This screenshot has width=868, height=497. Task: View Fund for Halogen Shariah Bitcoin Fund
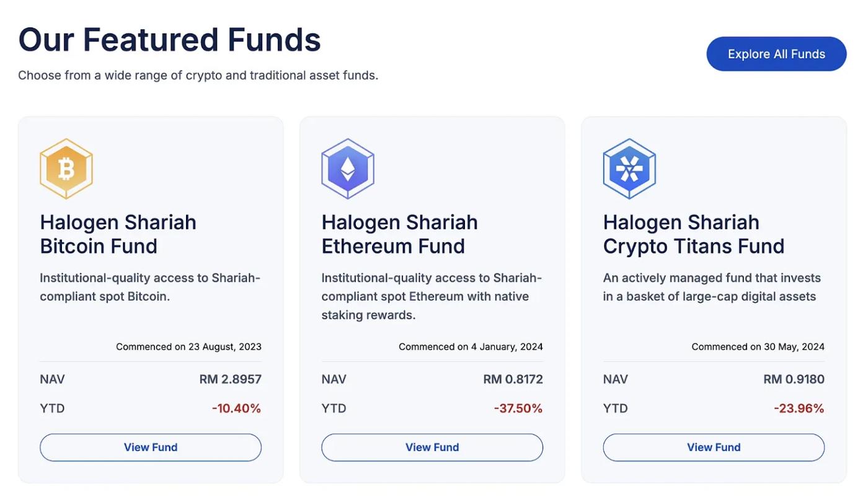(151, 447)
